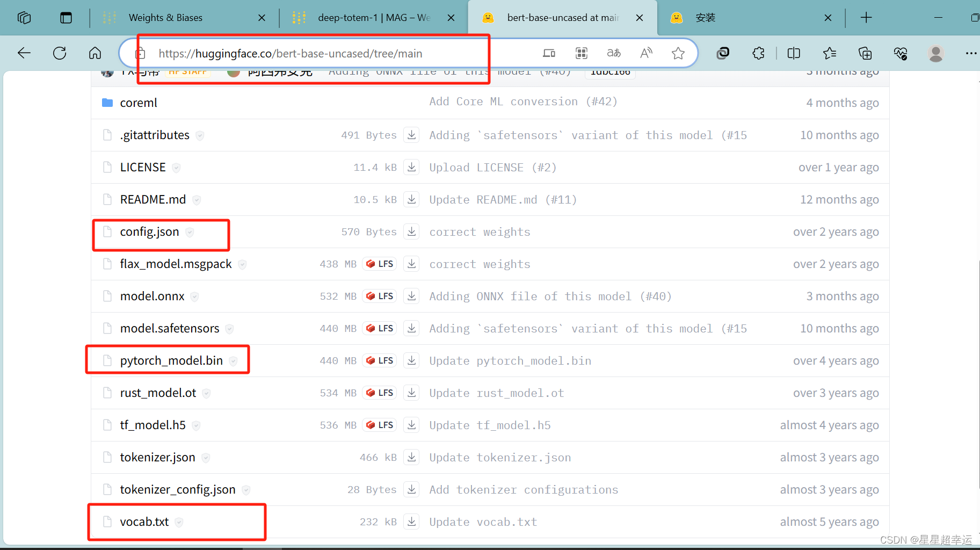Open the model.safetensors link
The image size is (980, 550).
(x=170, y=328)
